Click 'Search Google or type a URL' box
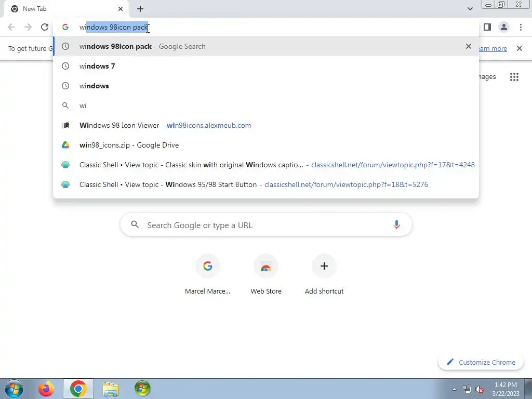Image resolution: width=532 pixels, height=399 pixels. click(267, 224)
